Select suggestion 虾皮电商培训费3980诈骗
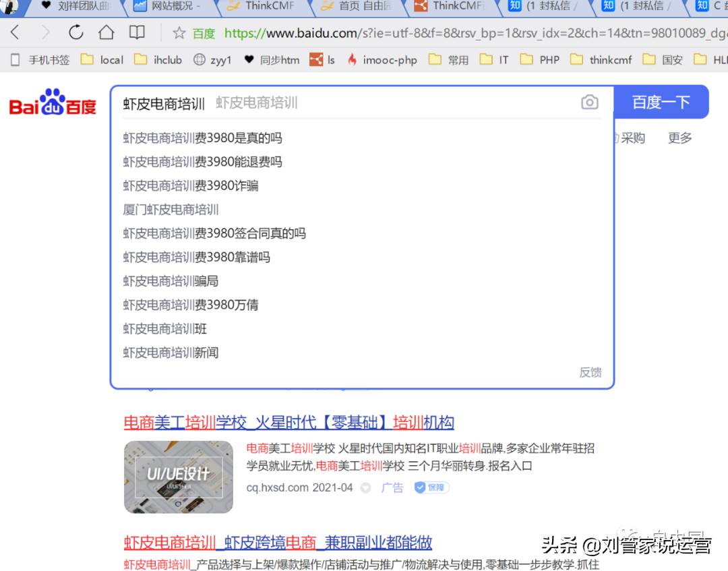 [190, 185]
